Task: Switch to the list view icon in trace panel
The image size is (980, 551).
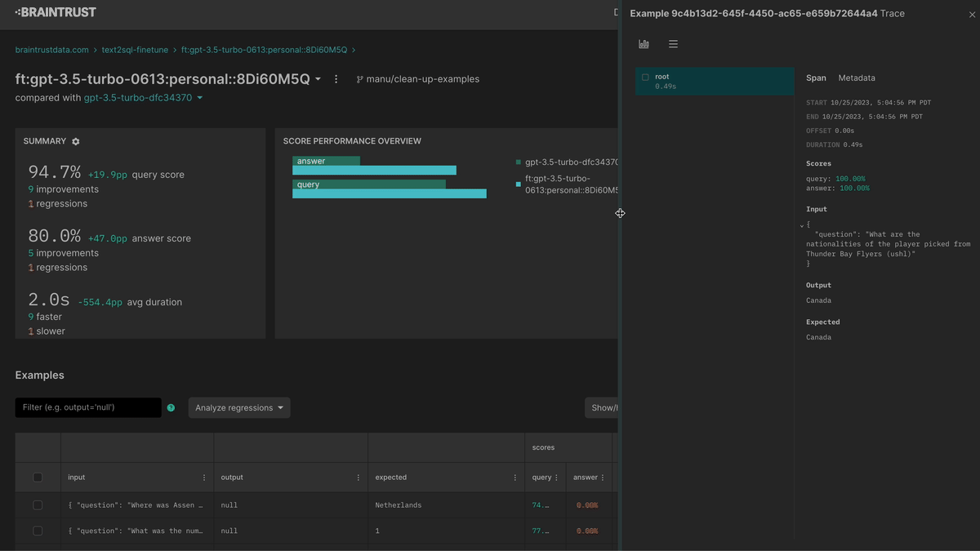Action: coord(673,43)
